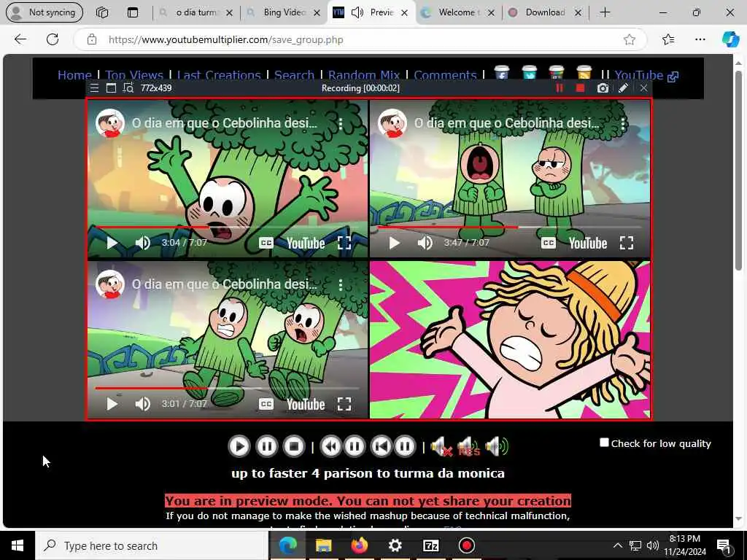Open the recorder pencil annotation tool
The height and width of the screenshot is (560, 747).
point(623,88)
